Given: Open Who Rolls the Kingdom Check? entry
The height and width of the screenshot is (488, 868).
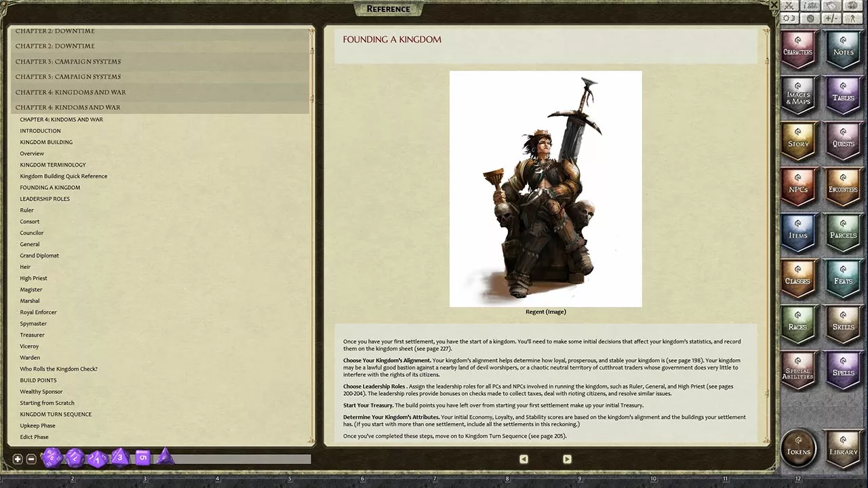Looking at the screenshot, I should (x=59, y=369).
